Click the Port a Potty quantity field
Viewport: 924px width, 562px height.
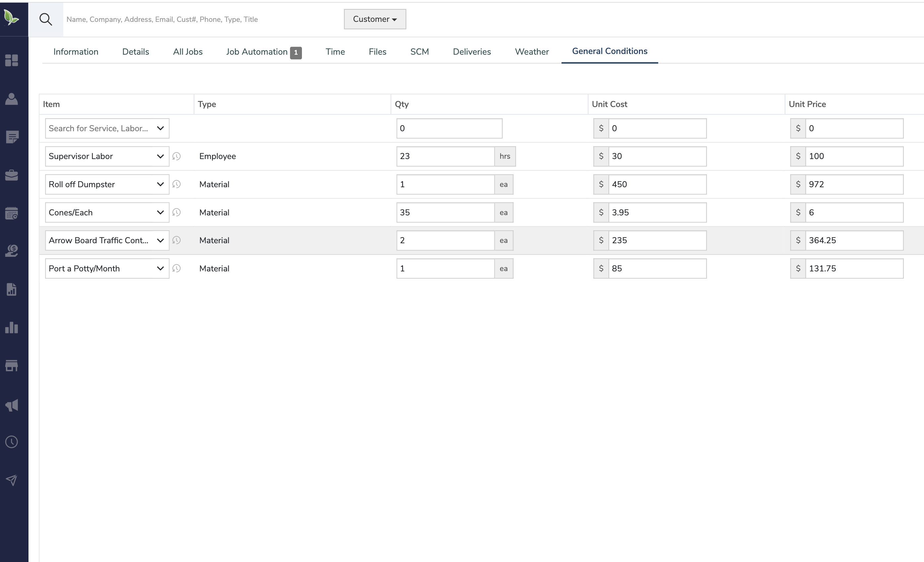pos(445,268)
